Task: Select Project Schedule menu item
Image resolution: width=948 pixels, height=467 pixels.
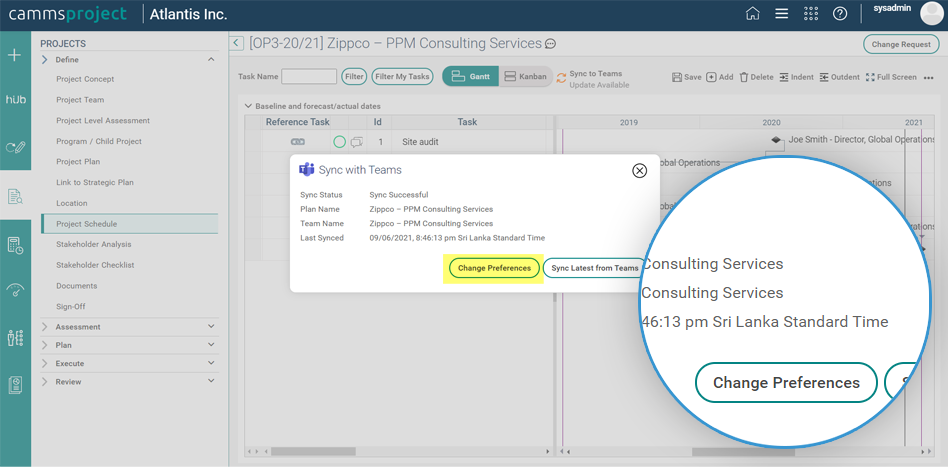Action: [x=129, y=224]
